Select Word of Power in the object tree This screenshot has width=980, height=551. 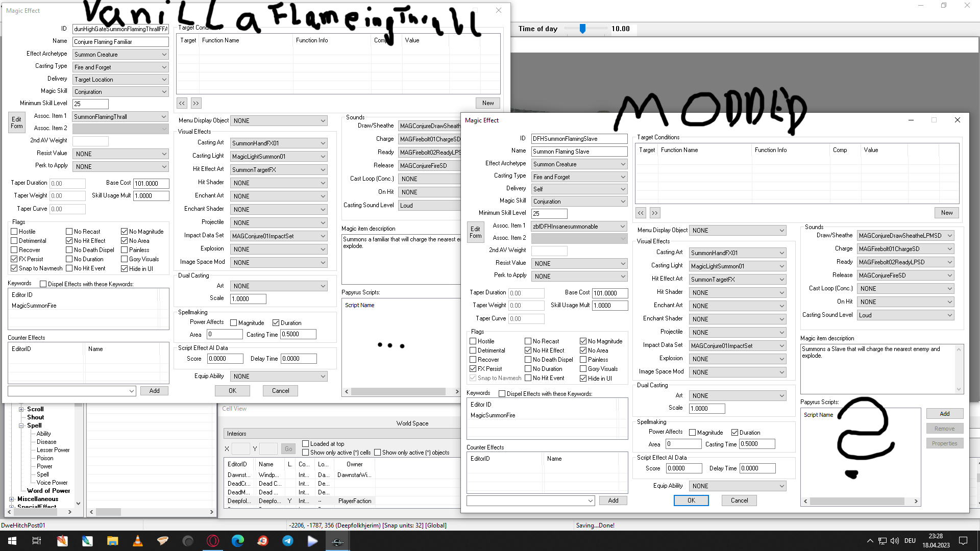point(48,491)
